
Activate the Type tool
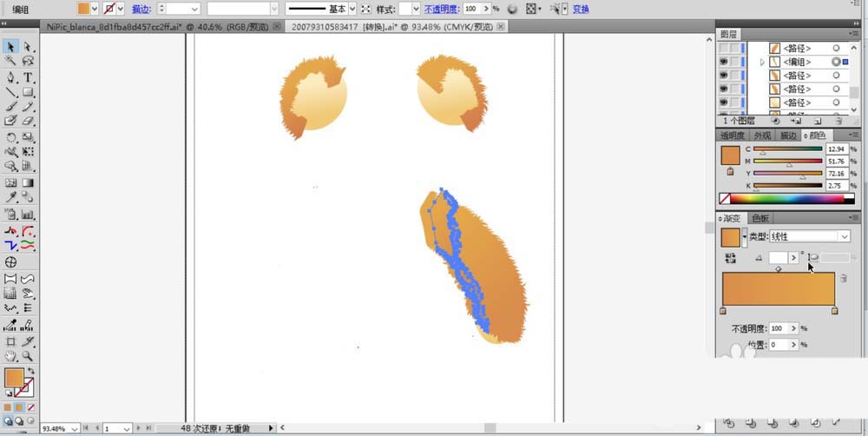28,77
